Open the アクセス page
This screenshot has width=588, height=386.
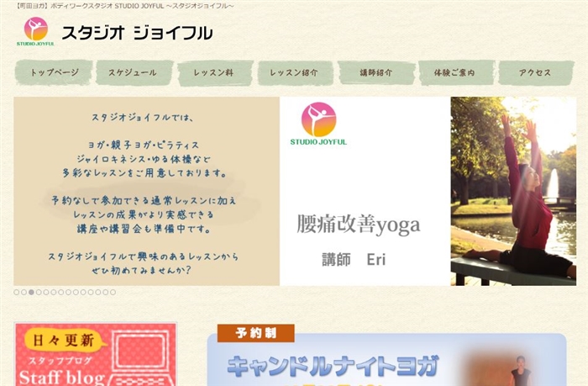(x=536, y=72)
